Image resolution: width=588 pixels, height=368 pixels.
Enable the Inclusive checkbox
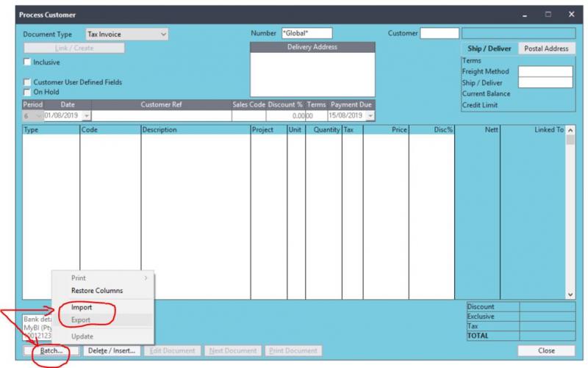pos(27,62)
